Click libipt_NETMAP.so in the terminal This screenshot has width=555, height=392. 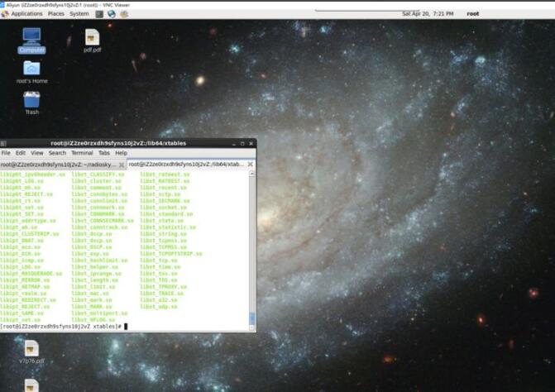click(25, 287)
